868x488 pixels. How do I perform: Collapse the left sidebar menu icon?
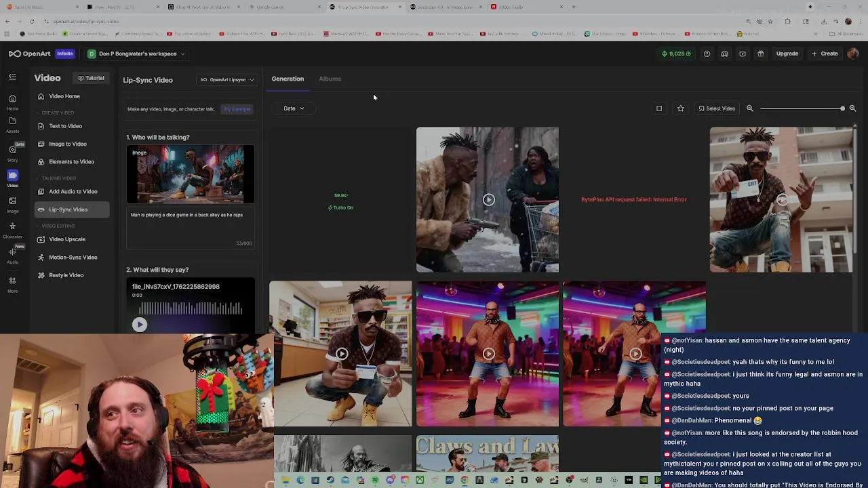coord(12,77)
